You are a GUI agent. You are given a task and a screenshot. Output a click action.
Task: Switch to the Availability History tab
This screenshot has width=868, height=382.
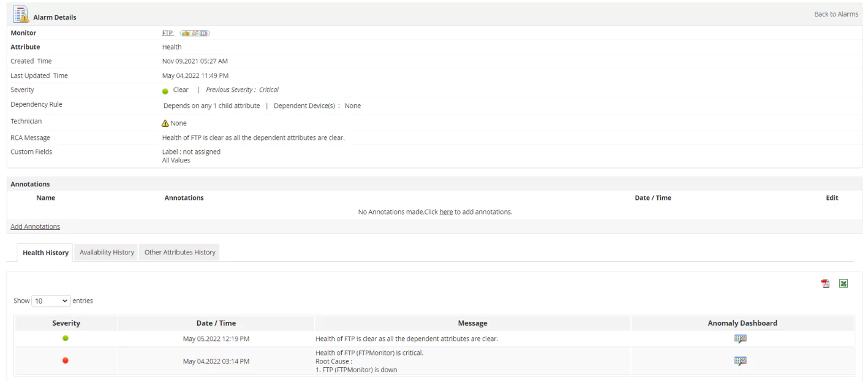[x=107, y=251]
